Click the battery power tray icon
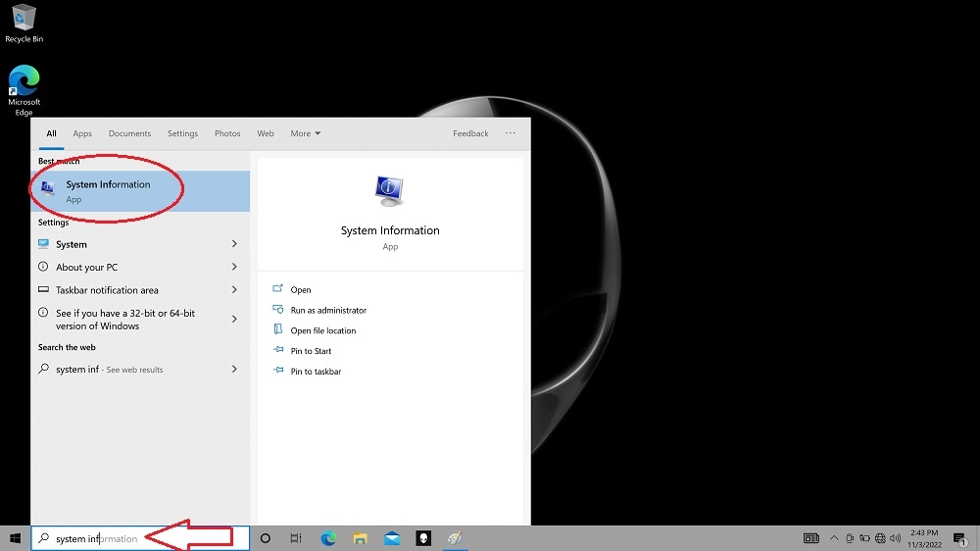 click(x=865, y=538)
